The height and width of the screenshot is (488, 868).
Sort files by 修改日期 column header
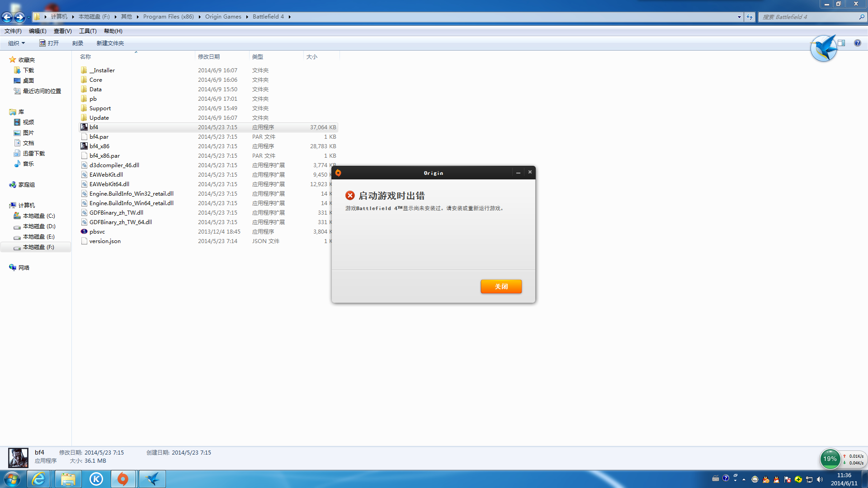pyautogui.click(x=209, y=56)
